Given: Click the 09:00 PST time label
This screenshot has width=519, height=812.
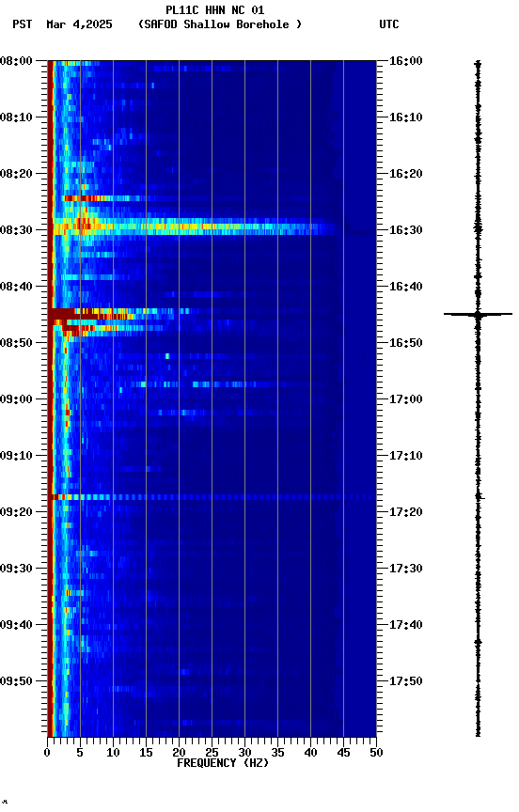Looking at the screenshot, I should 16,399.
